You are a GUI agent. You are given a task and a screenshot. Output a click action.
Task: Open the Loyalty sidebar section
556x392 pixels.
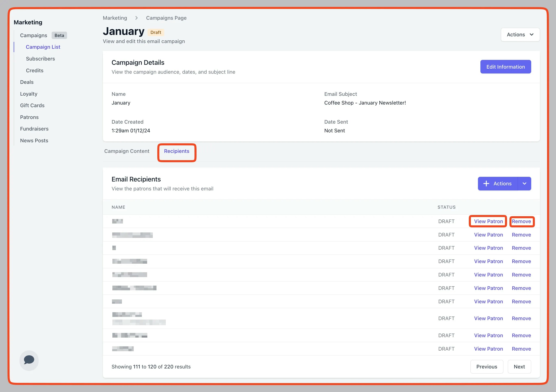[x=29, y=94]
